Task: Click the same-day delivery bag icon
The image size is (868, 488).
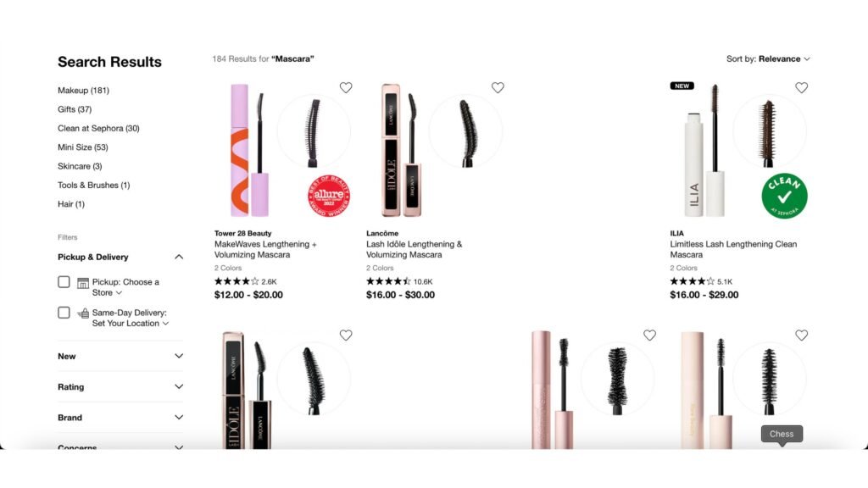Action: coord(83,313)
